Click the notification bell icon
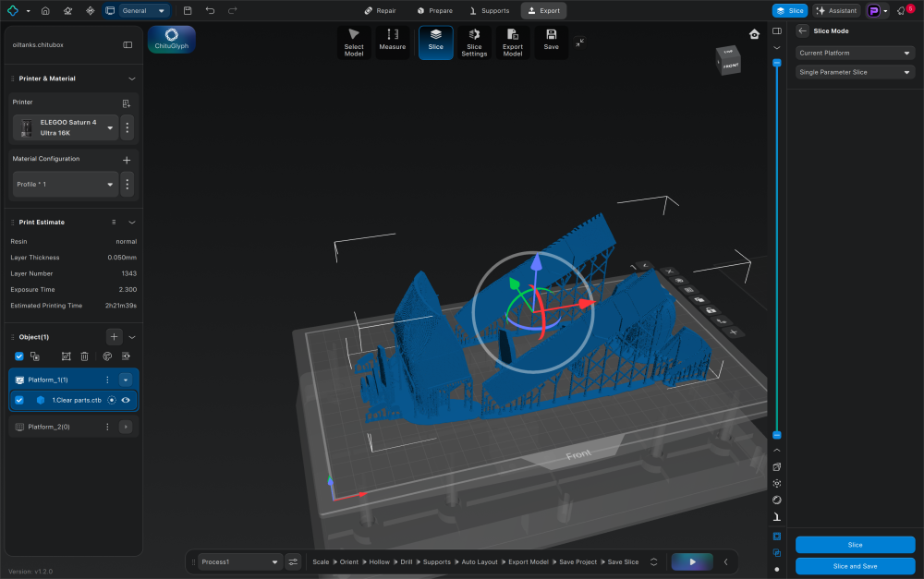Viewport: 924px width, 579px height. [x=902, y=10]
